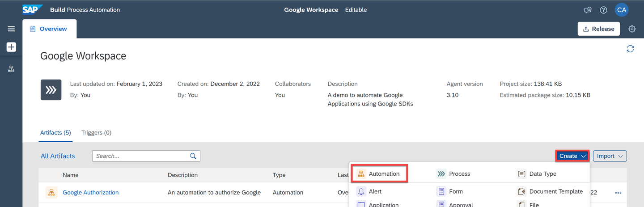Click the refresh icon
The height and width of the screenshot is (207, 644).
pos(630,49)
